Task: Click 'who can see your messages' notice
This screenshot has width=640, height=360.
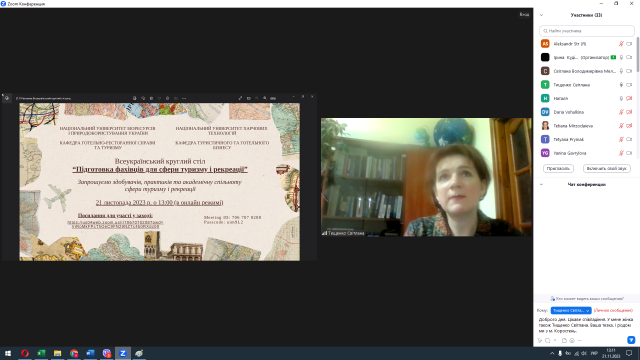Action: click(x=587, y=299)
